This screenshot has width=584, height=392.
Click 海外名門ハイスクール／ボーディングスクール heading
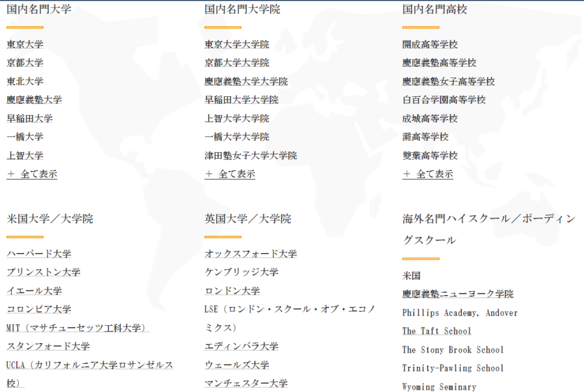coord(489,229)
